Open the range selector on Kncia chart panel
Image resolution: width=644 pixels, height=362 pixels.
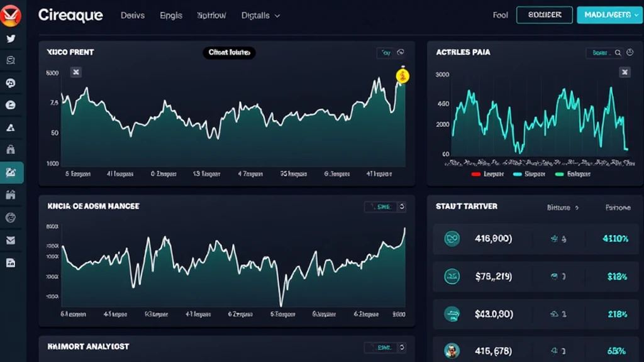[x=385, y=206]
